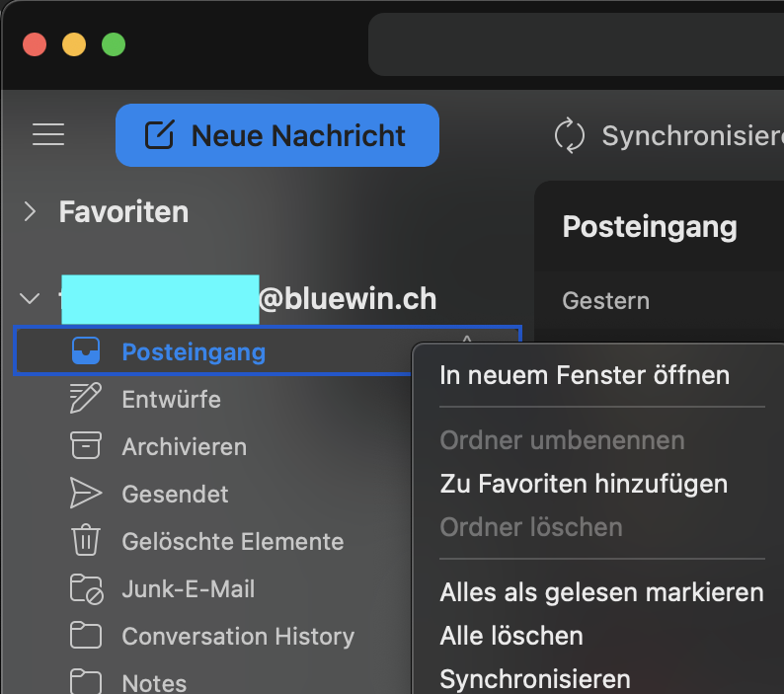The height and width of the screenshot is (694, 784).
Task: Toggle the hamburger sidebar menu icon
Action: pos(48,134)
